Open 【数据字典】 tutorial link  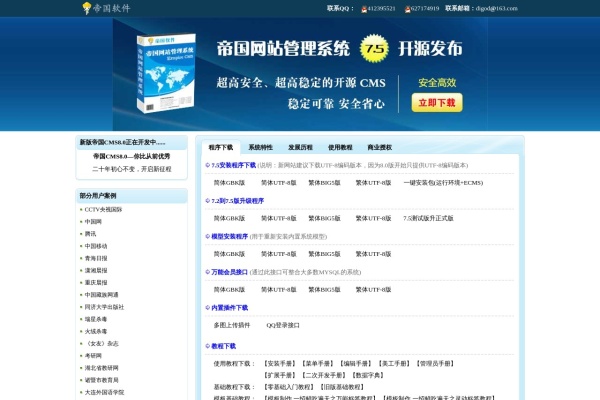368,375
